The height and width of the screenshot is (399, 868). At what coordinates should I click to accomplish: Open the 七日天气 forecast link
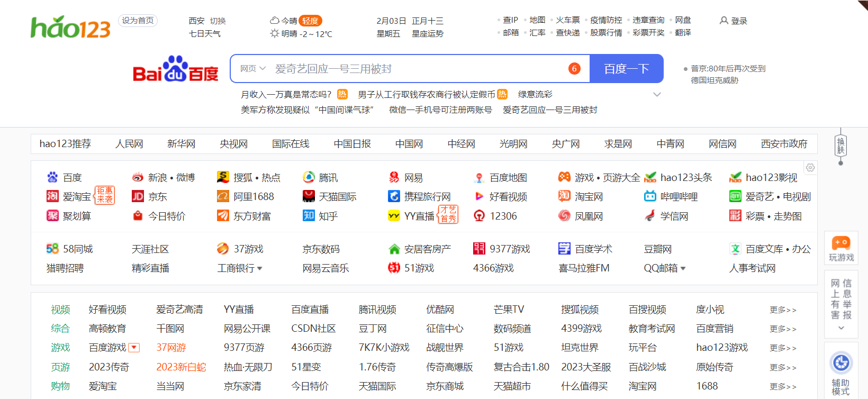205,33
